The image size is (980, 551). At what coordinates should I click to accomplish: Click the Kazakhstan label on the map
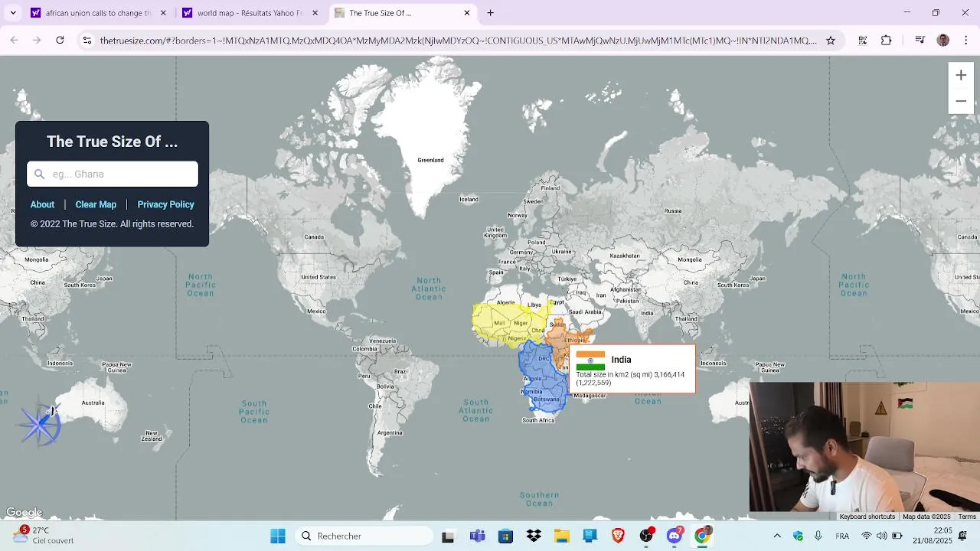625,256
